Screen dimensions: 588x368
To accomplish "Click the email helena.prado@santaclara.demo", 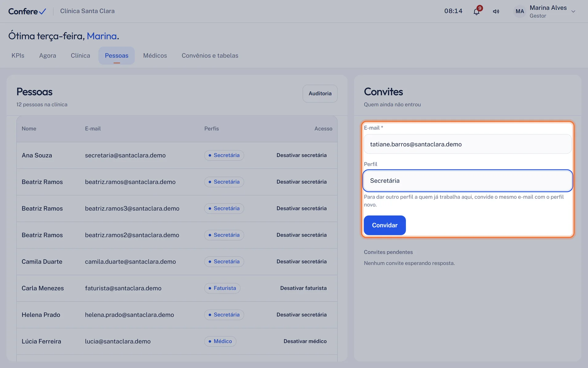I will point(129,315).
